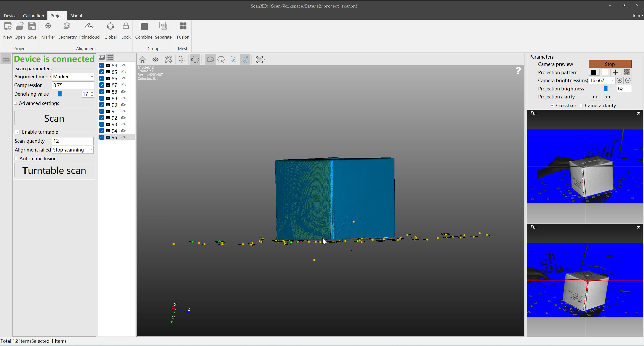Click the point mirror/filter icon
Viewport: 644px width, 346px height.
(x=182, y=60)
